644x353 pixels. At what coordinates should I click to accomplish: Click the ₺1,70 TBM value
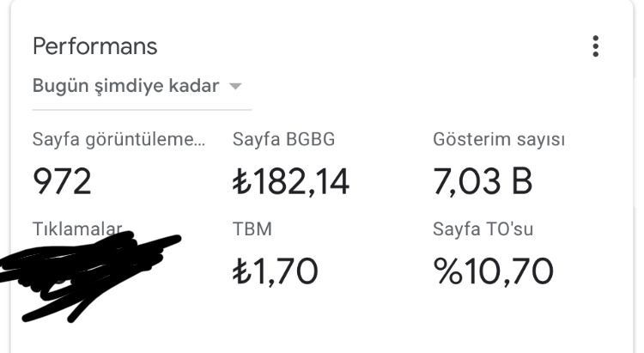tap(275, 271)
